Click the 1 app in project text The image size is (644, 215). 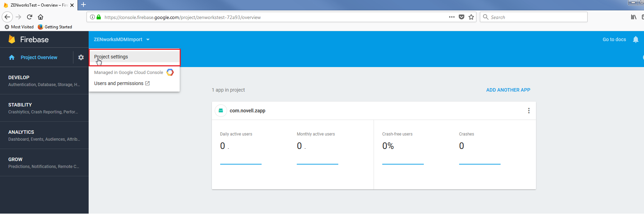click(x=228, y=90)
